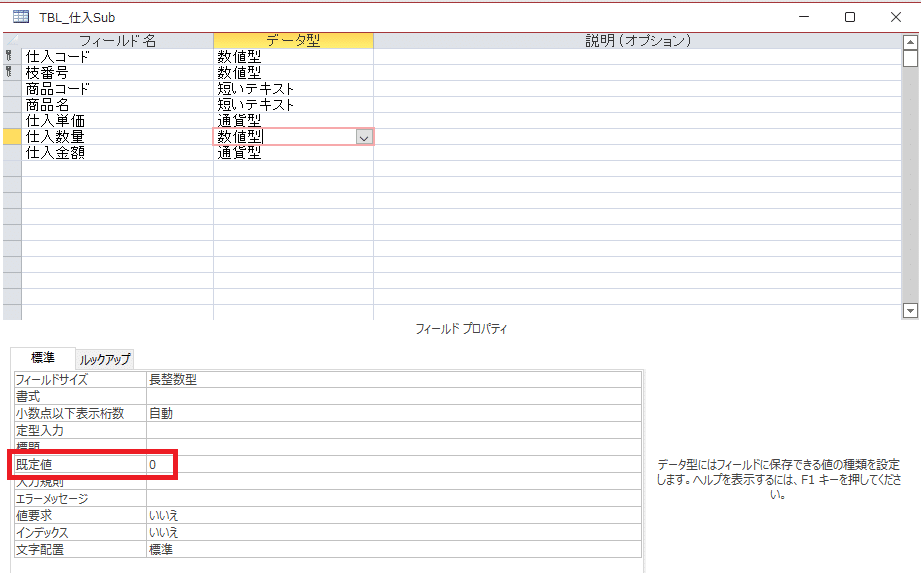Select the 仕入数量 field name cell
Viewport: 921px width, 573px height.
[117, 136]
